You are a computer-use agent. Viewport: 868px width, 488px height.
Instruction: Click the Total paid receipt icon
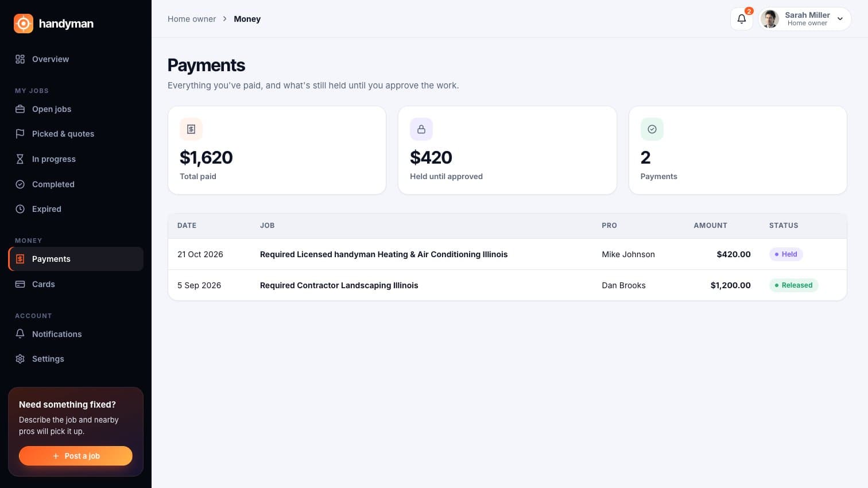click(191, 129)
